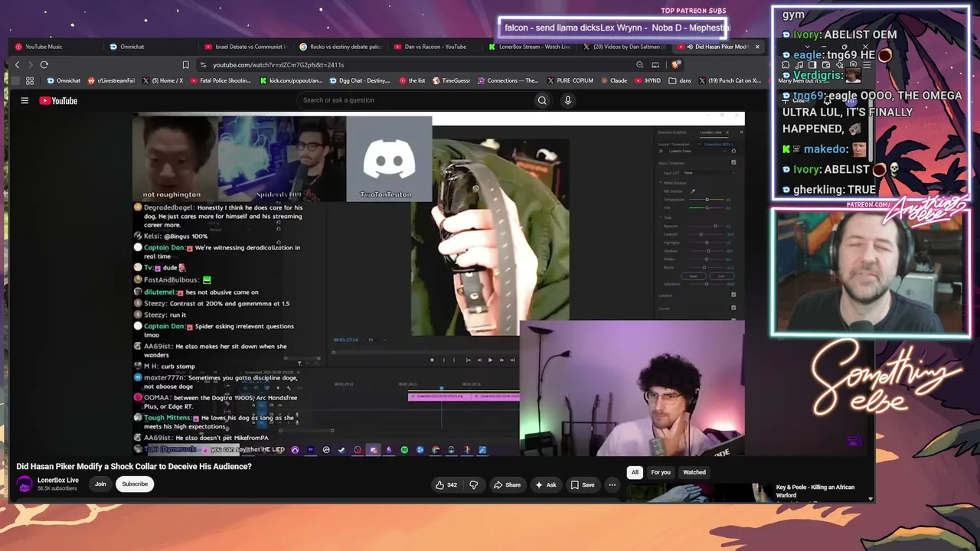This screenshot has width=980, height=551.
Task: Open the dans bookmarks folder
Action: pyautogui.click(x=680, y=80)
